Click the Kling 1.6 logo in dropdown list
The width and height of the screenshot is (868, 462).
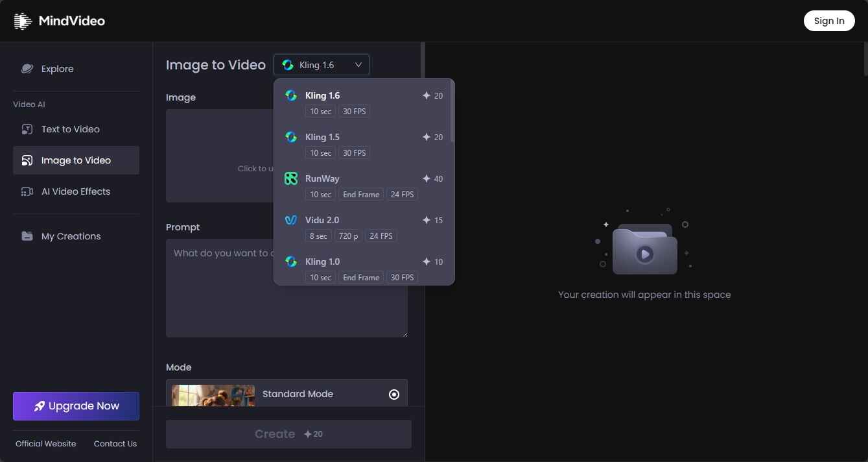click(x=291, y=95)
